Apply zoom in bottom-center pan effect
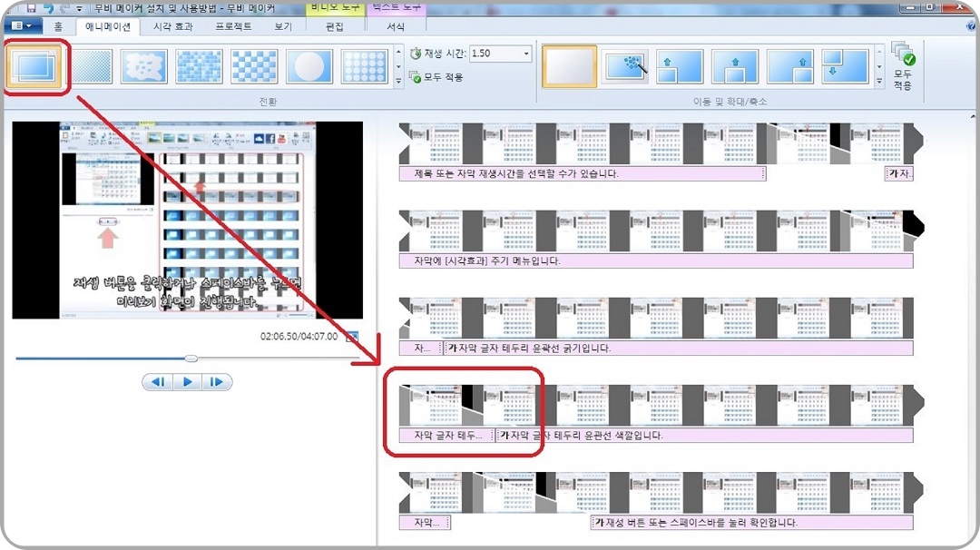 tap(735, 66)
